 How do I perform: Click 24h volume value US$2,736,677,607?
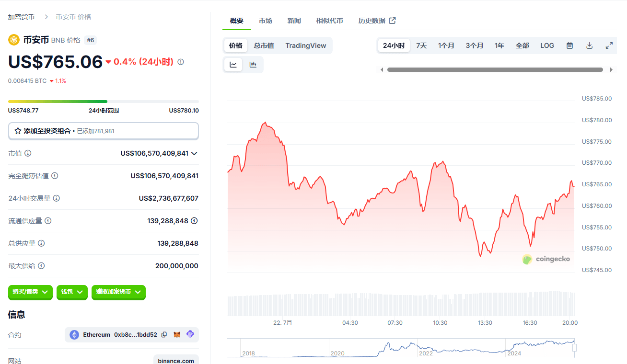tap(169, 198)
